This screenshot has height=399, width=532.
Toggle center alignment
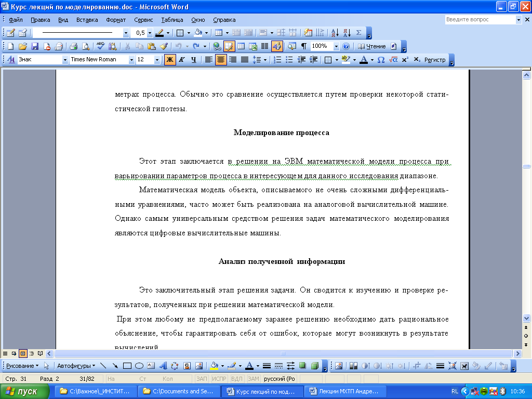(221, 60)
